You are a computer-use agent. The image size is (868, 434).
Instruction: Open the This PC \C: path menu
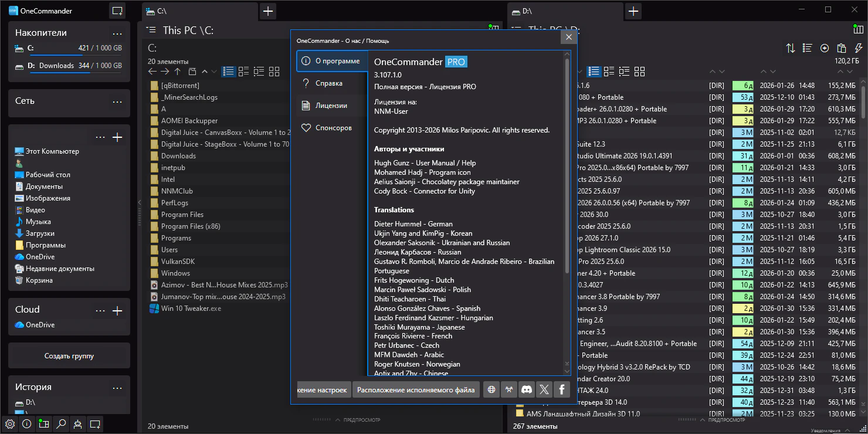pyautogui.click(x=151, y=29)
